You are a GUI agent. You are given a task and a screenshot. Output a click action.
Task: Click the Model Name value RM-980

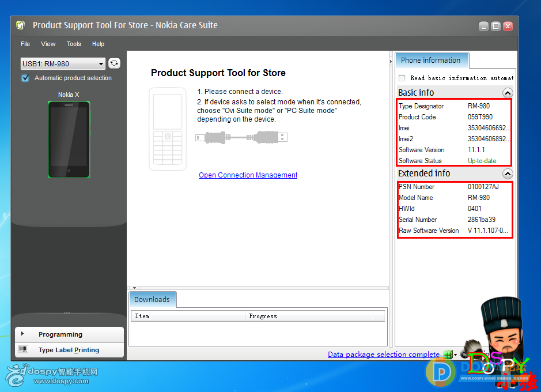click(479, 198)
